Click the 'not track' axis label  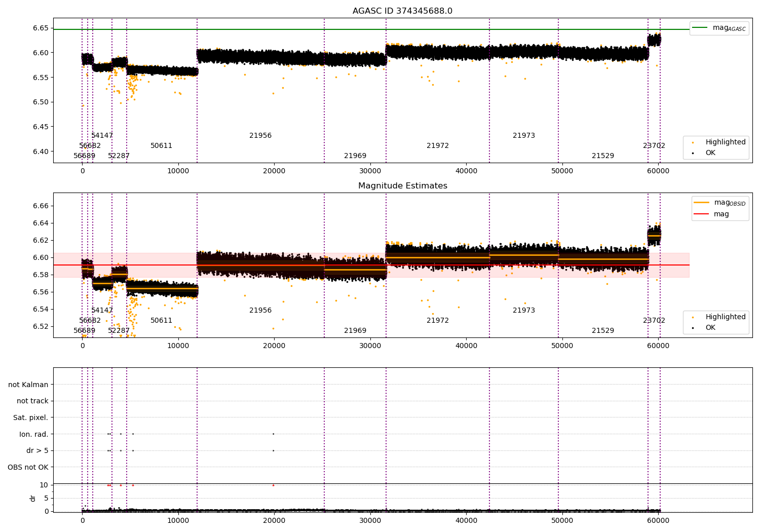pyautogui.click(x=32, y=401)
